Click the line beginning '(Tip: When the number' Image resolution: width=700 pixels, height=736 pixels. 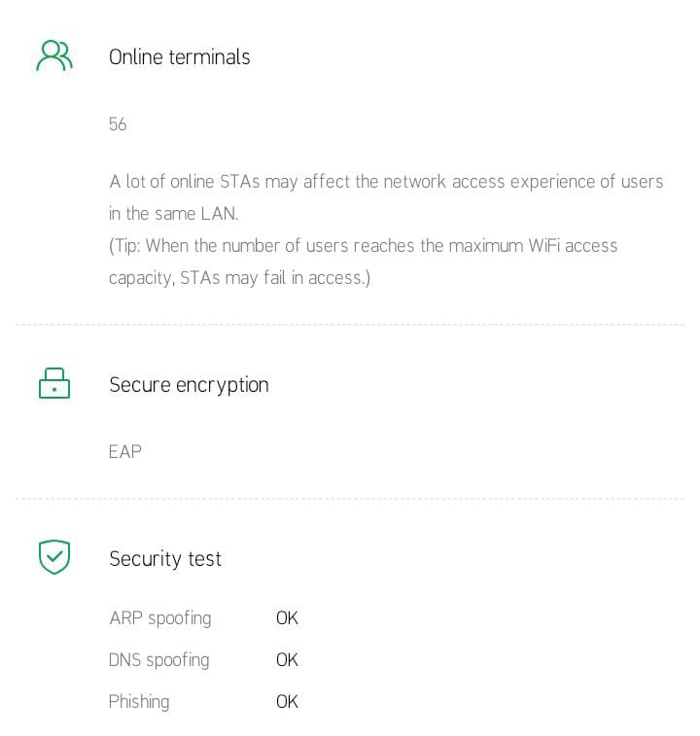click(363, 246)
